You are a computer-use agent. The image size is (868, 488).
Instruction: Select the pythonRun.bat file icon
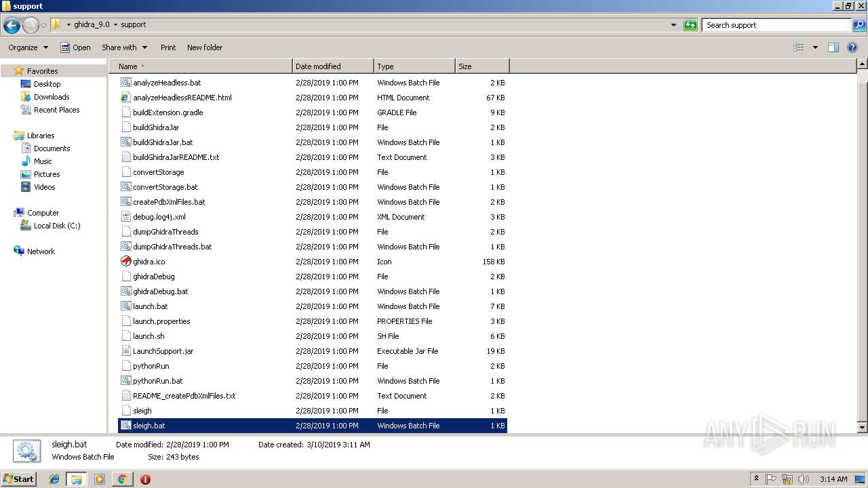[125, 381]
